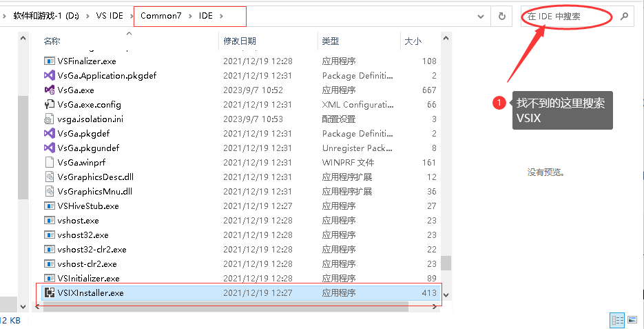Viewport: 644px width, 329px height.
Task: Select the vshost32-clr2.exe file name
Action: [92, 249]
